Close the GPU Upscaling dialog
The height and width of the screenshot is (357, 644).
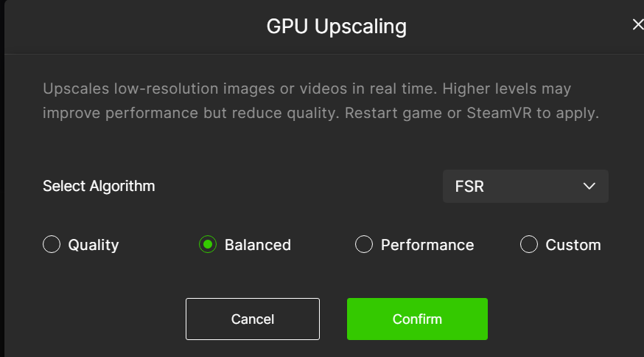point(638,25)
